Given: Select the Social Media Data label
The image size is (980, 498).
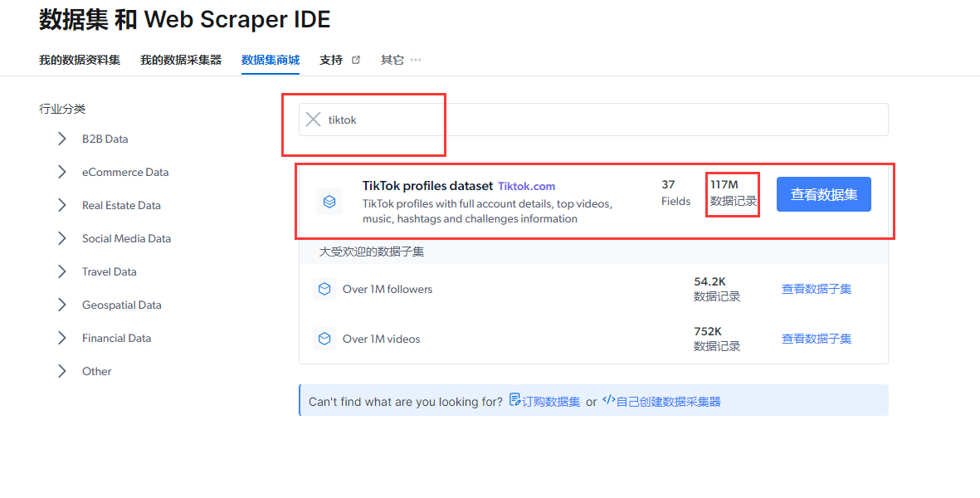Looking at the screenshot, I should [x=126, y=238].
